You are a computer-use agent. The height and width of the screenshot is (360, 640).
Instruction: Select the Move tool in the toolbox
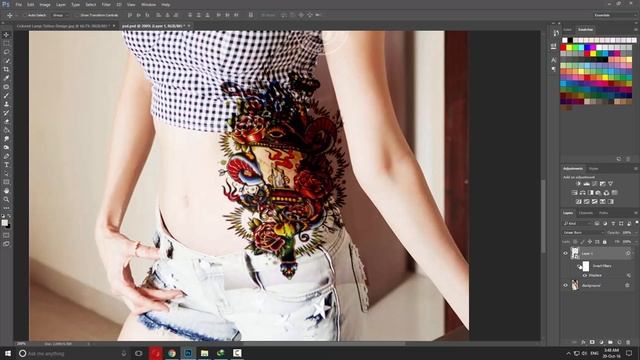[6, 35]
